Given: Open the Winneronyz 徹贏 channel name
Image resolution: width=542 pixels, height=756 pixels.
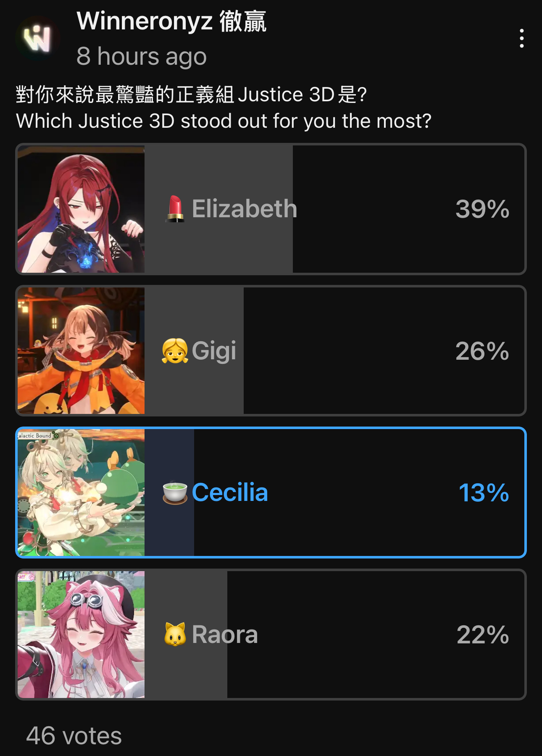Looking at the screenshot, I should coord(171,21).
